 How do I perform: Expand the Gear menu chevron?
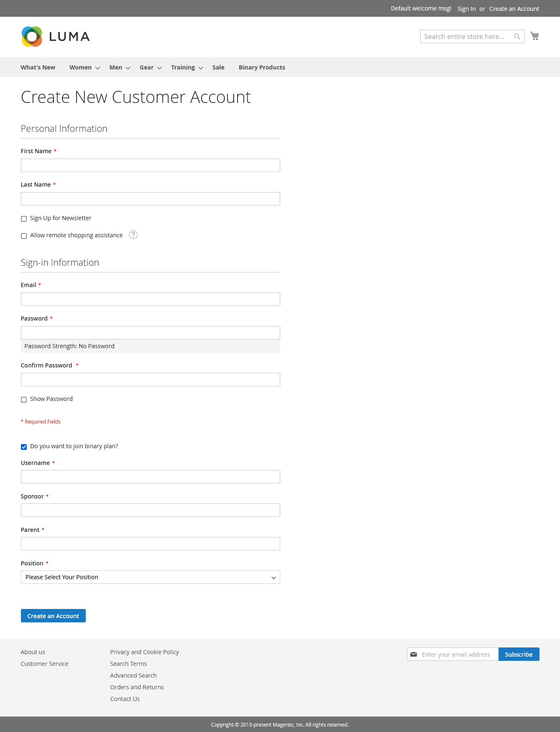pos(159,68)
